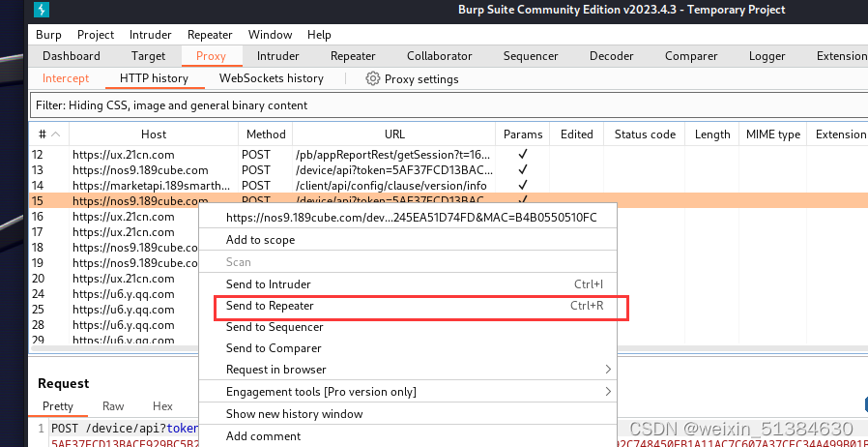The height and width of the screenshot is (447, 868).
Task: Choose Send to Comparer
Action: (x=408, y=348)
